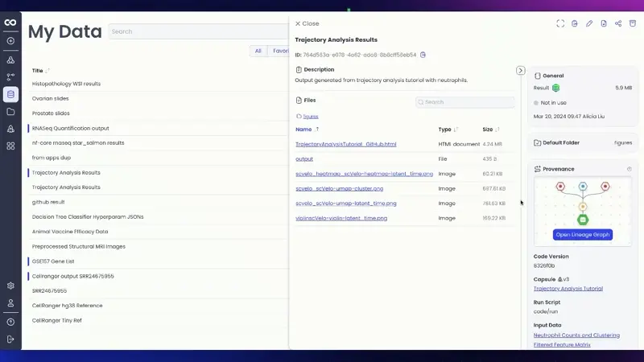Open the folder collections icon in sidebar
644x362 pixels.
(10, 112)
